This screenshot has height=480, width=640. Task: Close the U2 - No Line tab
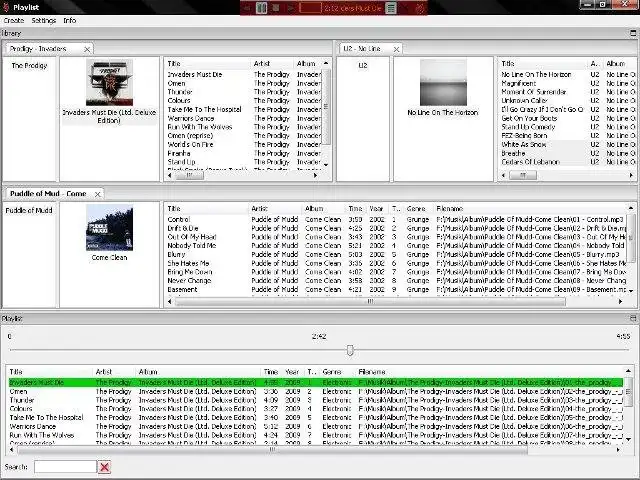click(x=396, y=49)
